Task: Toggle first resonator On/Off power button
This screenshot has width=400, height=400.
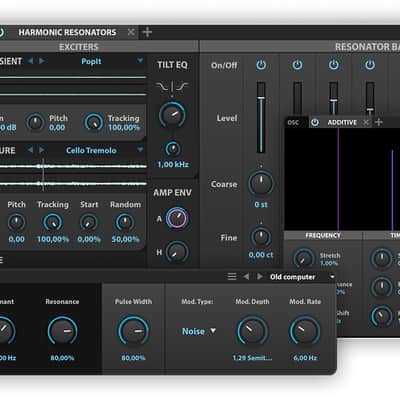Action: (x=261, y=65)
